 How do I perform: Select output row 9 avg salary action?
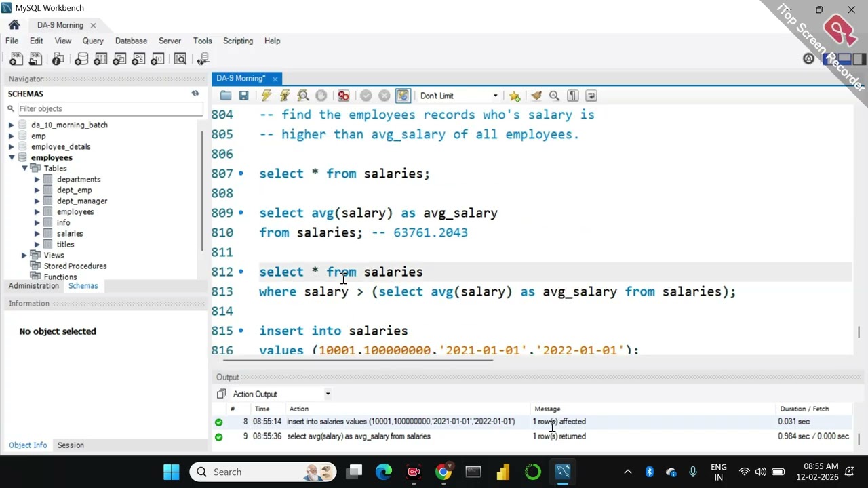pyautogui.click(x=532, y=436)
